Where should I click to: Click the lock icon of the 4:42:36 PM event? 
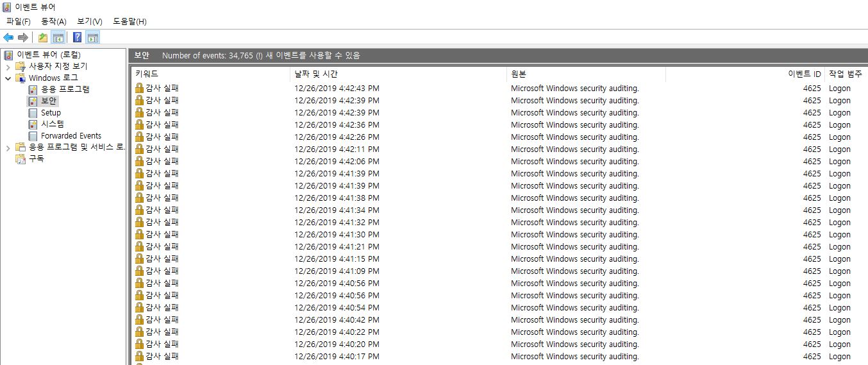pos(139,124)
